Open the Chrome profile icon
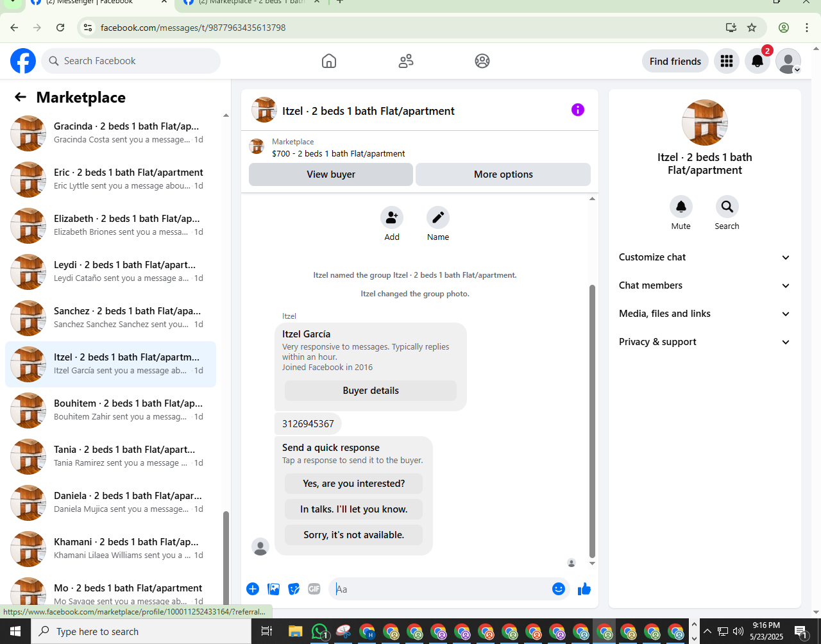This screenshot has width=821, height=644. pyautogui.click(x=784, y=28)
